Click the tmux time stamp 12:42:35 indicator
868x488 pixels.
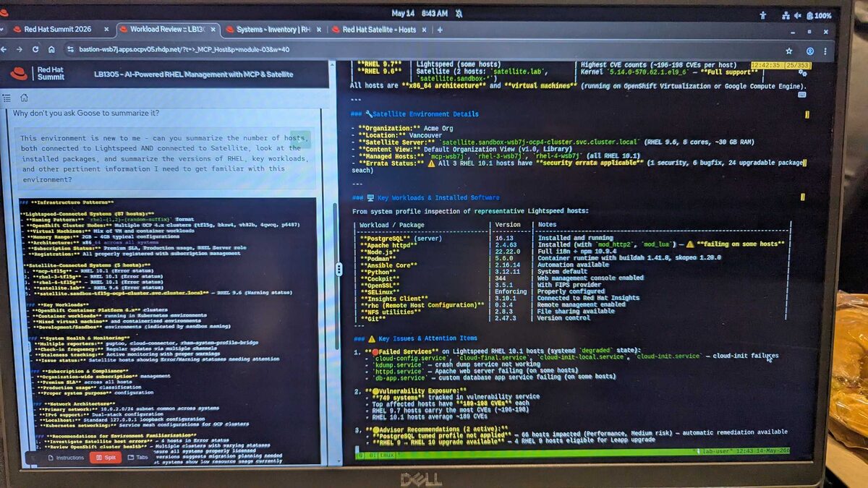point(780,65)
